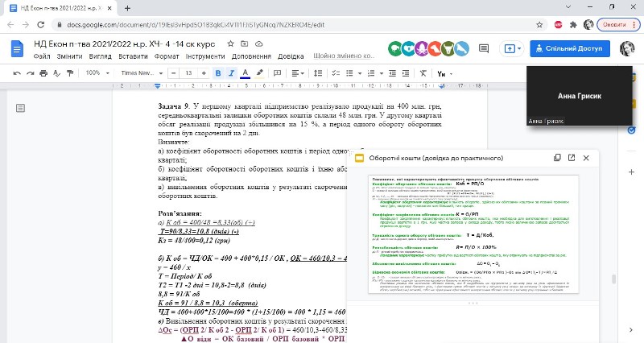Screen dimensions: 644x343
Task: Open comment history beside the presenter button
Action: (484, 48)
